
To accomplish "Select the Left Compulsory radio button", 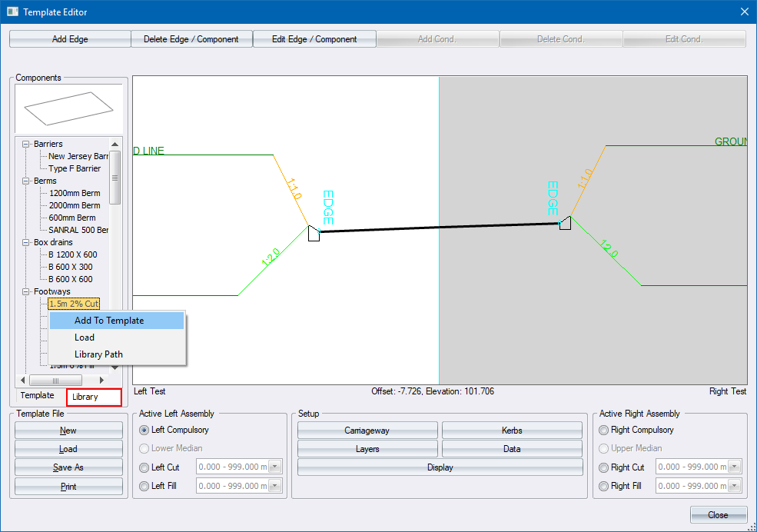I will point(144,430).
